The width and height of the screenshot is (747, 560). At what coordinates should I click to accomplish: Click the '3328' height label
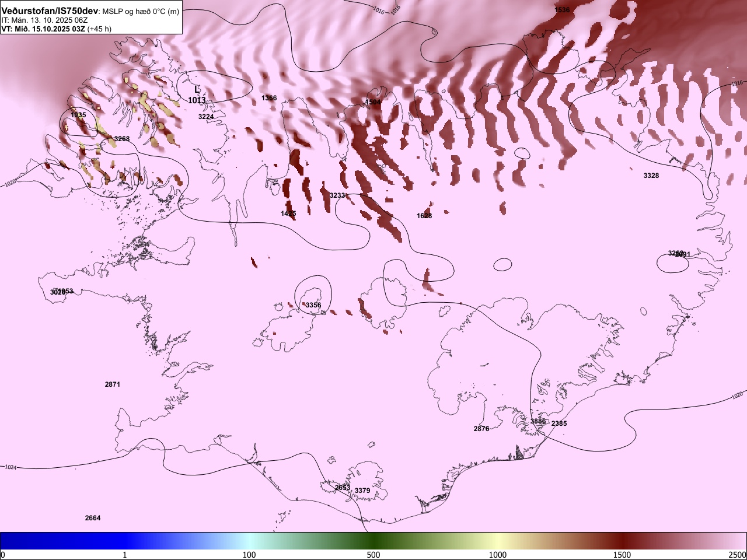point(651,176)
